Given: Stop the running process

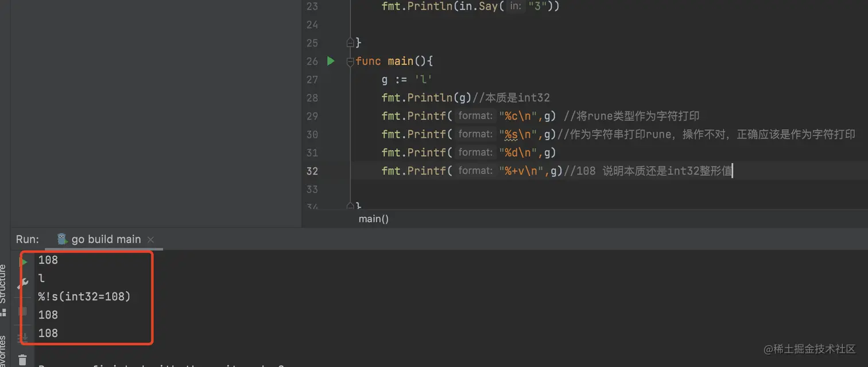Looking at the screenshot, I should pos(23,311).
